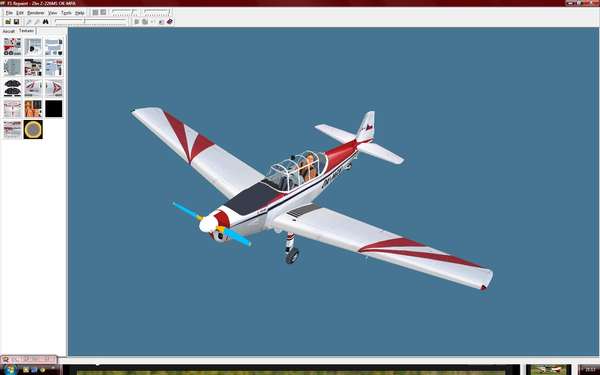Open the File menu
The width and height of the screenshot is (600, 375).
[9, 13]
